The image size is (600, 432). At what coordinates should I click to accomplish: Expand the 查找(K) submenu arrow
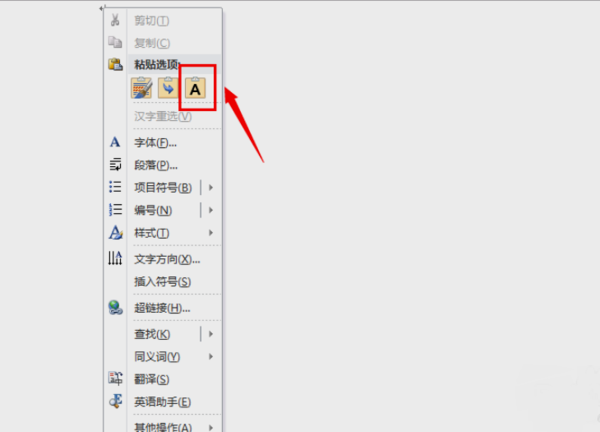[x=211, y=334]
